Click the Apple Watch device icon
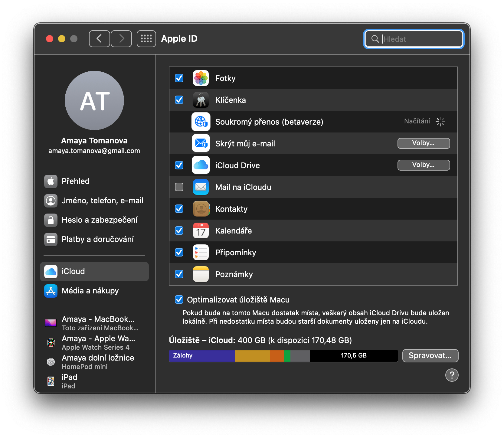 [51, 342]
